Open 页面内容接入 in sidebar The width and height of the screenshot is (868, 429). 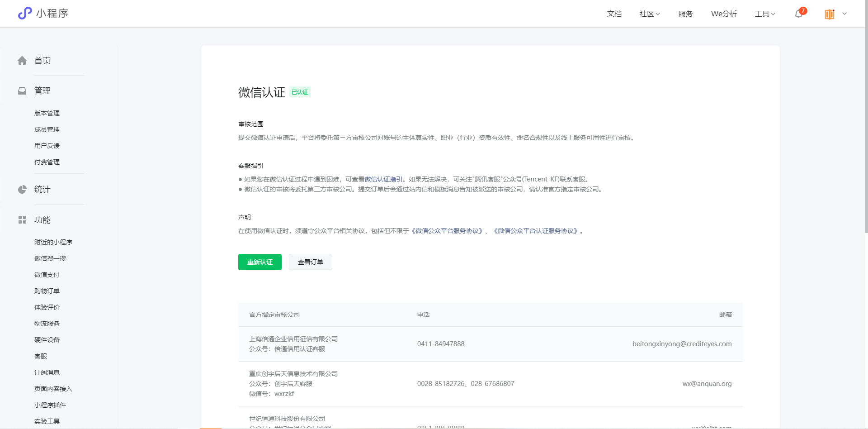pos(53,389)
